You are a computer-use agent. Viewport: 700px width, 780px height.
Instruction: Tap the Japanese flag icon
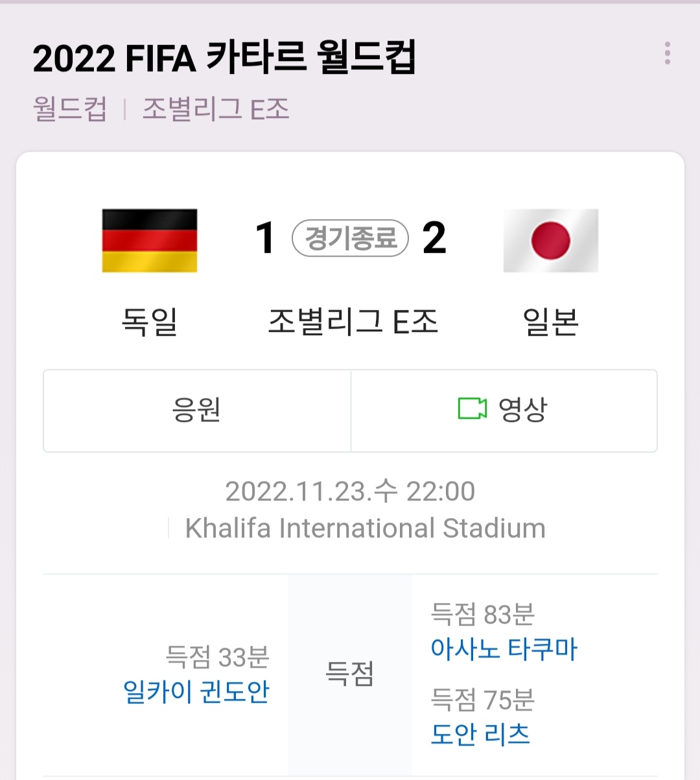tap(550, 241)
